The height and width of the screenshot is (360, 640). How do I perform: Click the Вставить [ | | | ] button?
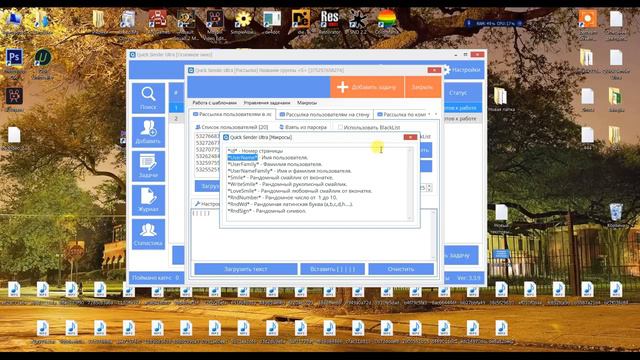tap(332, 269)
